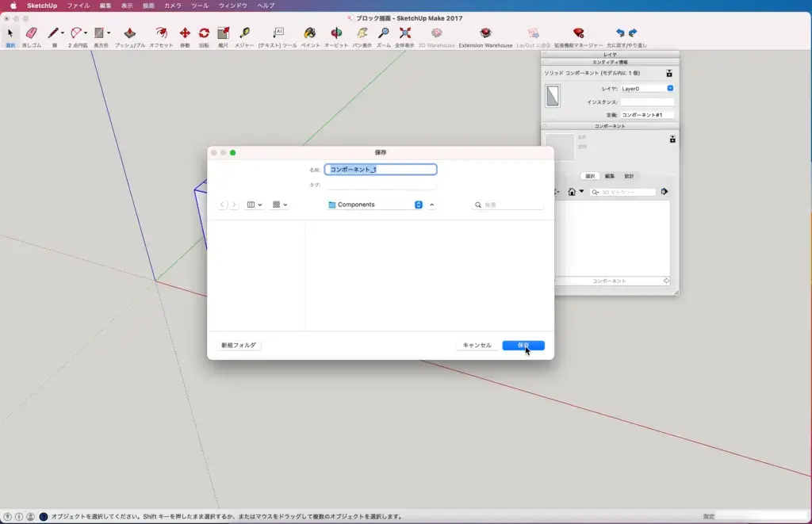Click the 定義 コンポーネント#1 field
The height and width of the screenshot is (524, 812).
[x=647, y=115]
